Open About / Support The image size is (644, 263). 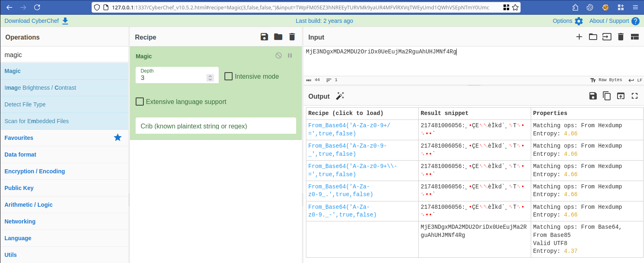click(x=614, y=21)
